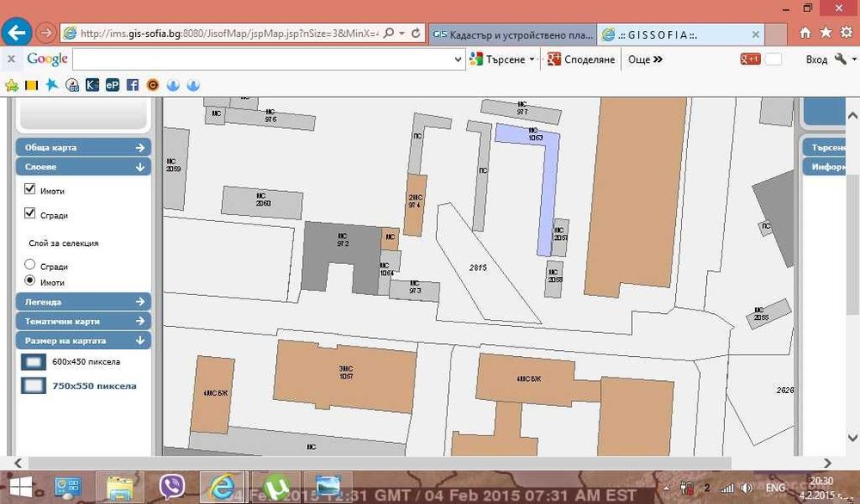Click the 600x450 map size thumbnail icon

34,362
